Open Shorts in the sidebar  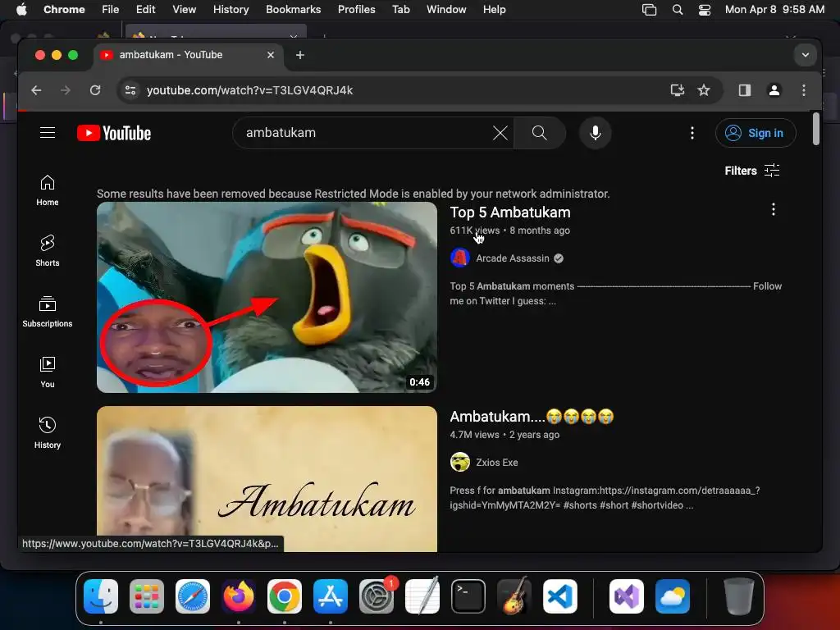tap(47, 251)
